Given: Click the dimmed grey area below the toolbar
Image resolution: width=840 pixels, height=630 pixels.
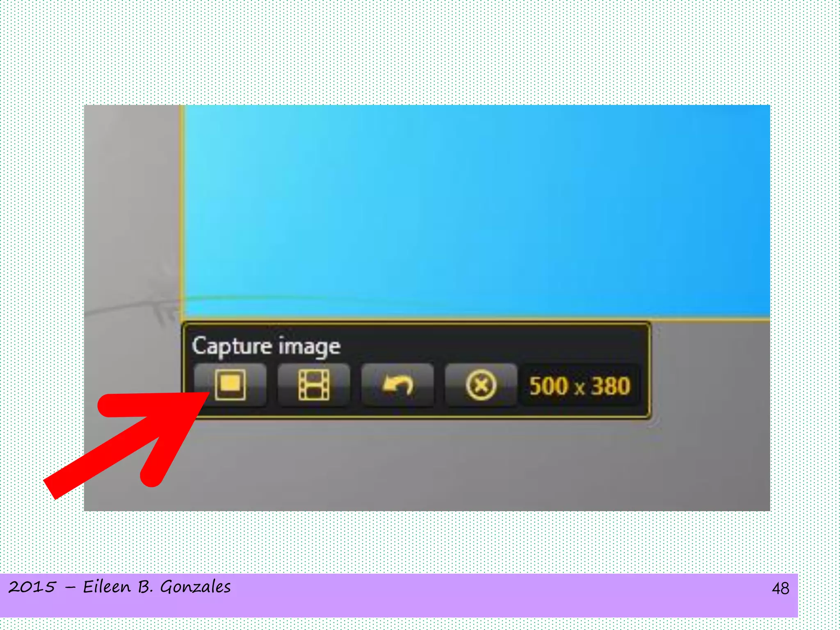Looking at the screenshot, I should pos(451,463).
